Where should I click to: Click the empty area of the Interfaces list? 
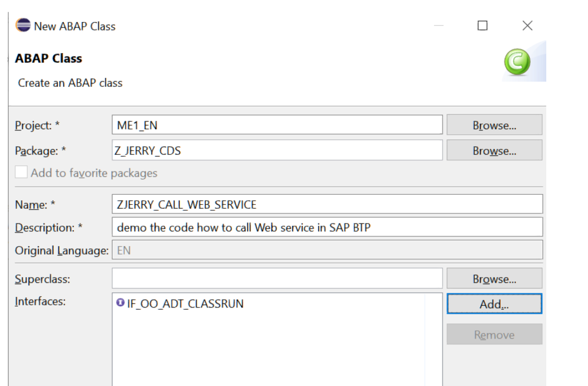[276, 350]
